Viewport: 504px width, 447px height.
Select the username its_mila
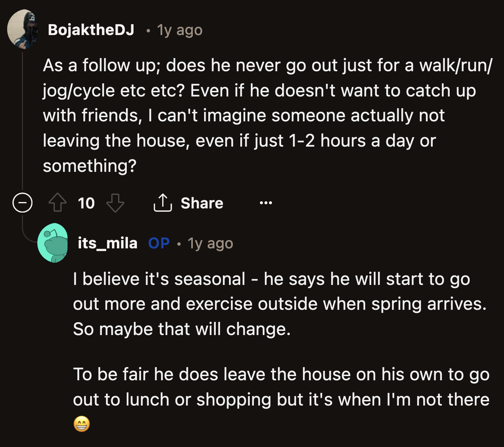click(107, 243)
